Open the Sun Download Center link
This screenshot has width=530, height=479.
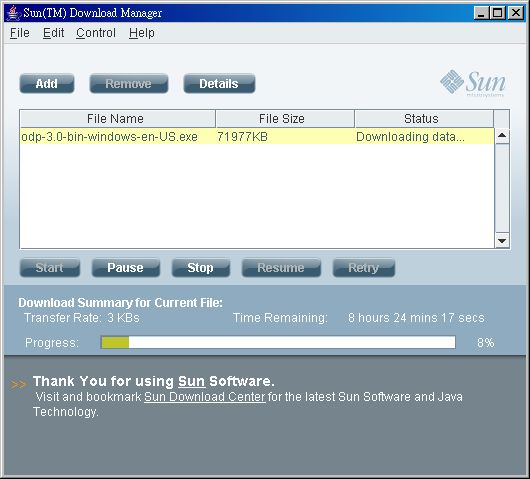click(205, 397)
